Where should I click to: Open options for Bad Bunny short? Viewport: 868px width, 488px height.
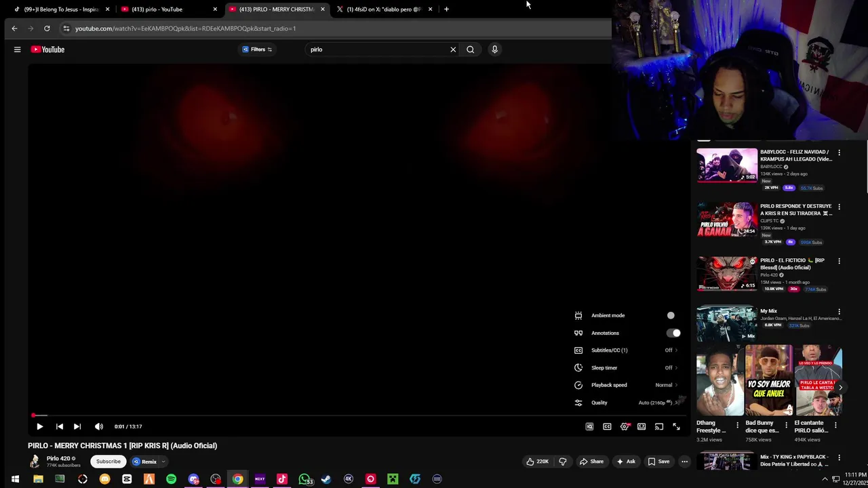(x=787, y=425)
